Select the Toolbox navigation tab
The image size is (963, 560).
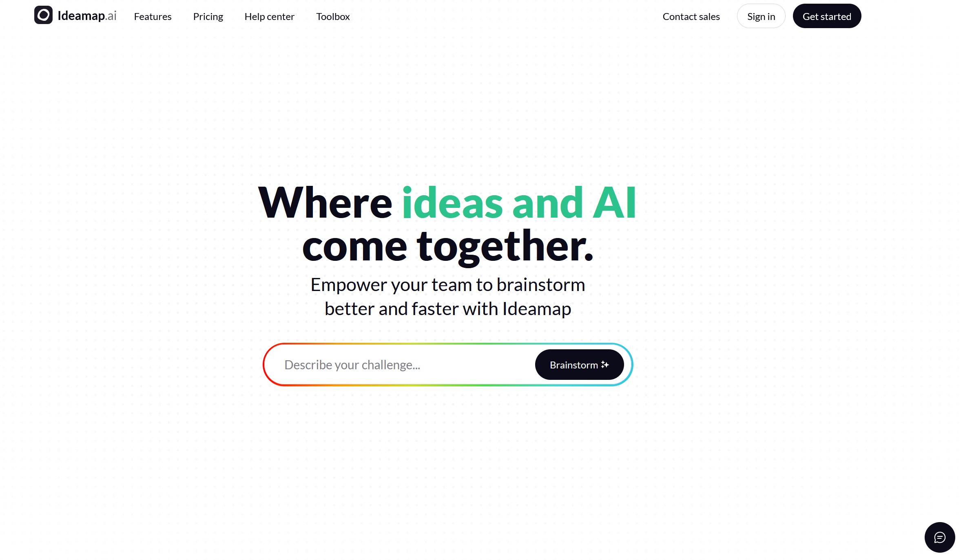pos(334,16)
